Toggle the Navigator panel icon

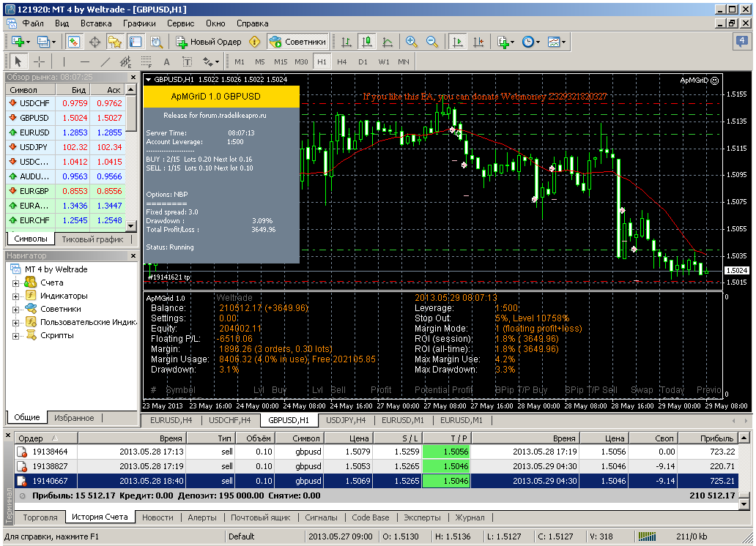click(x=115, y=42)
